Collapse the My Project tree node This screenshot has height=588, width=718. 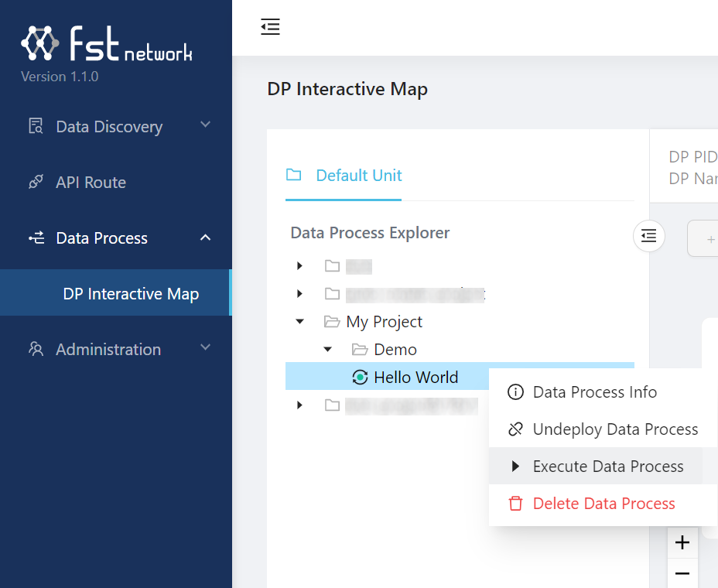pyautogui.click(x=300, y=322)
